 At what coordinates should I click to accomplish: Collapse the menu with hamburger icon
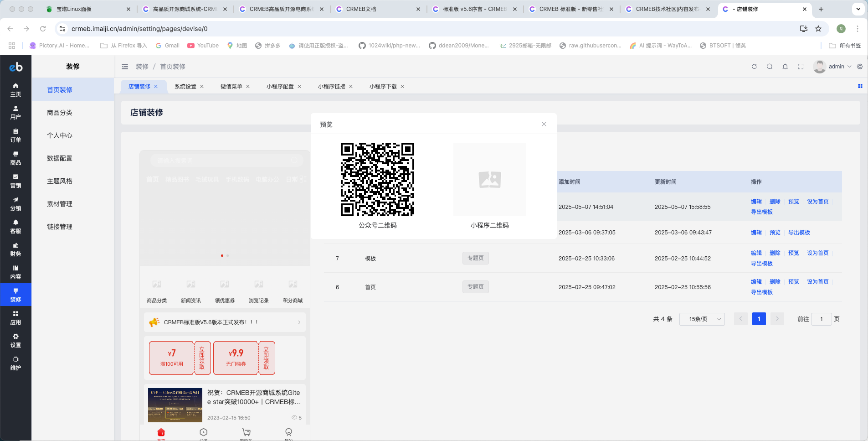click(x=125, y=67)
